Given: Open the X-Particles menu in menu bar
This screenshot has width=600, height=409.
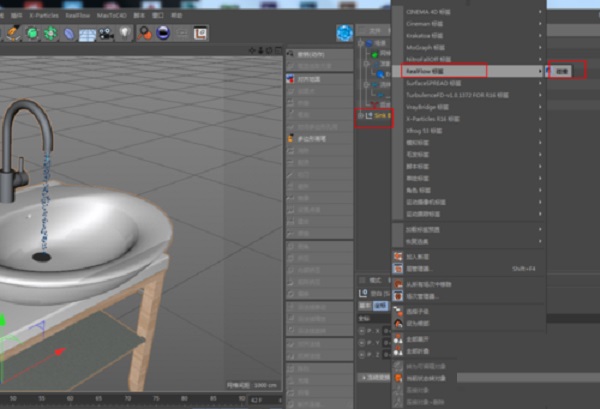Looking at the screenshot, I should point(42,17).
